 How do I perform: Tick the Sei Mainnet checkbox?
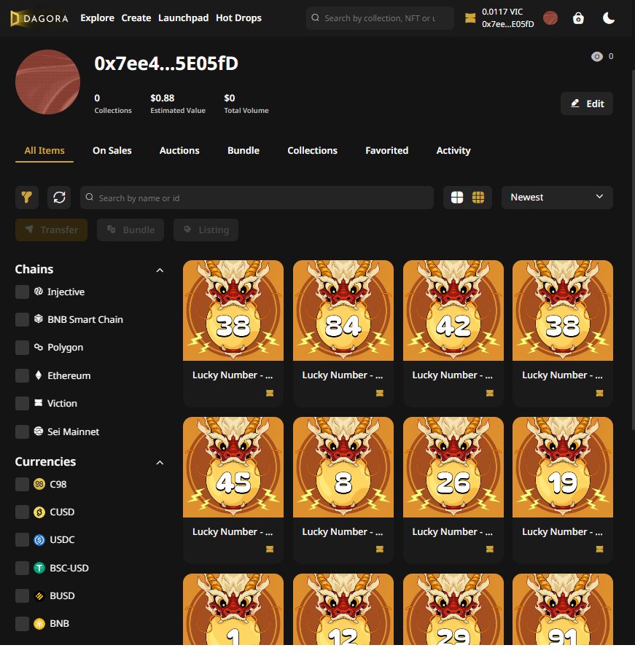pyautogui.click(x=23, y=431)
